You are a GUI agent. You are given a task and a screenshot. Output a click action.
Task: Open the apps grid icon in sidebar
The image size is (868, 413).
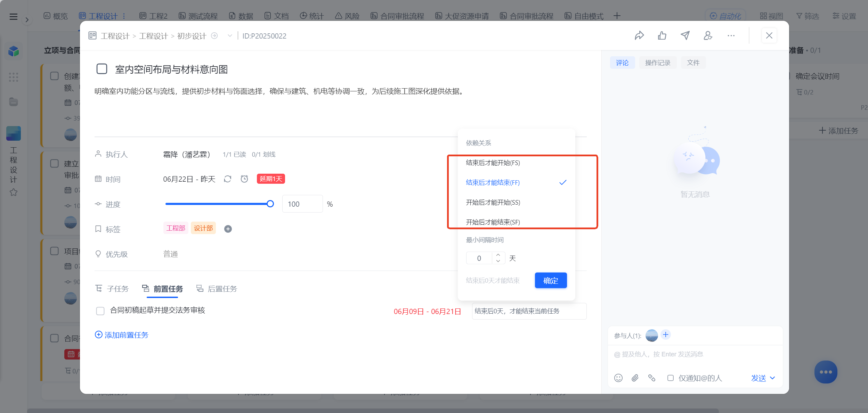click(x=14, y=77)
